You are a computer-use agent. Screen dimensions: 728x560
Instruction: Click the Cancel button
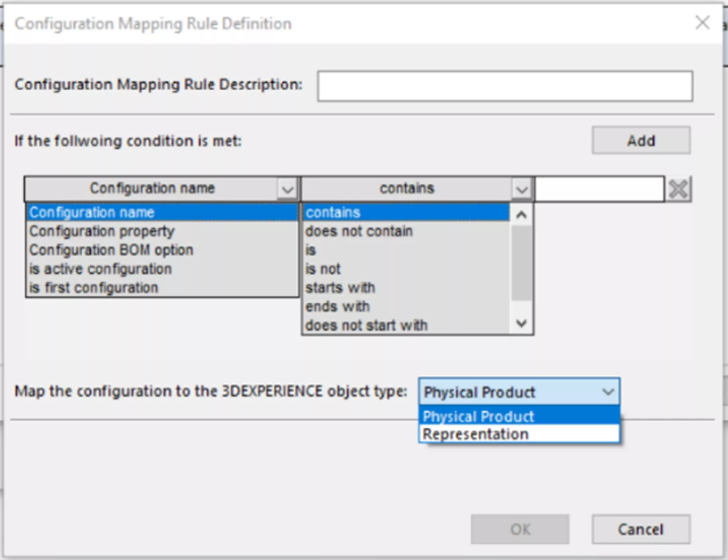pos(641,529)
